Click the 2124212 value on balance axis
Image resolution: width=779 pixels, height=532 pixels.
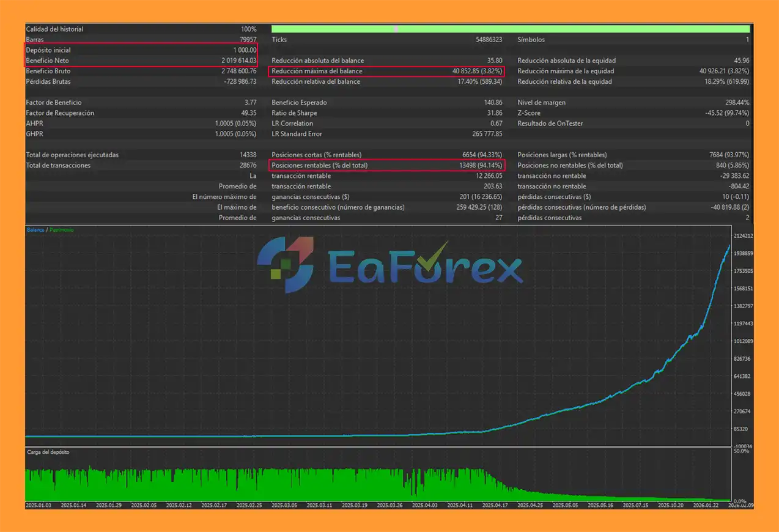(x=743, y=236)
